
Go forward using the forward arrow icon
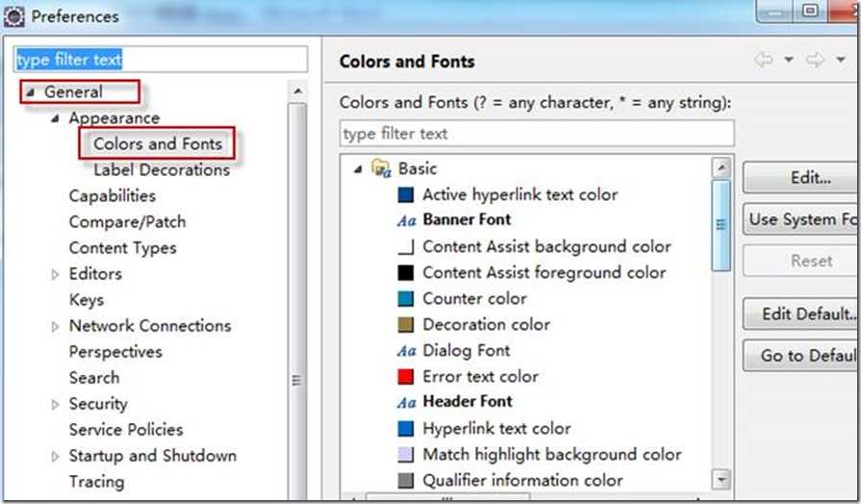point(816,60)
